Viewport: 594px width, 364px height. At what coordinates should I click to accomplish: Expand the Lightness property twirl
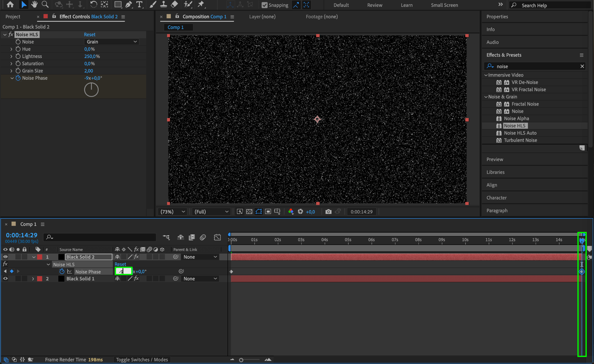click(x=11, y=56)
